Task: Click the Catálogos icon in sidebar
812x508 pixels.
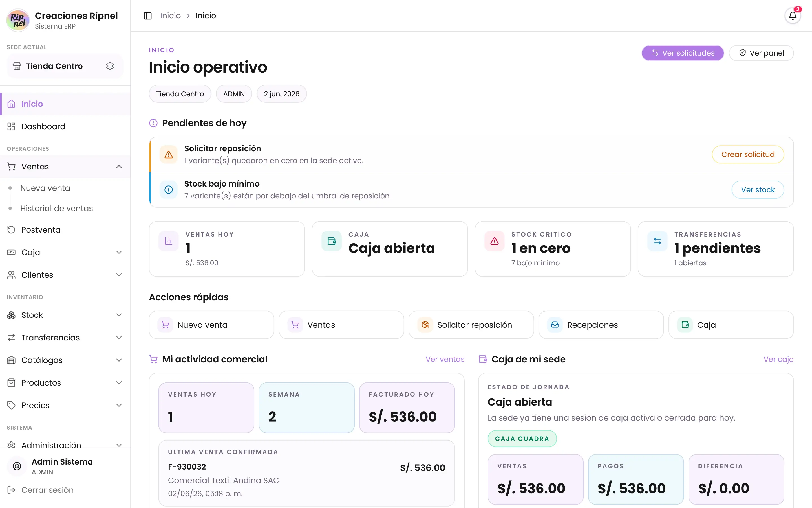Action: tap(11, 360)
